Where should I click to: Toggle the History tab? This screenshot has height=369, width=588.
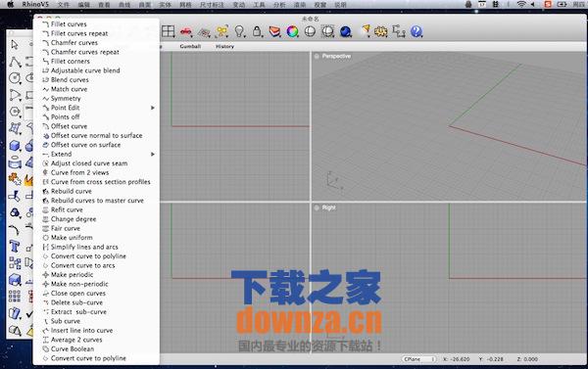(224, 46)
